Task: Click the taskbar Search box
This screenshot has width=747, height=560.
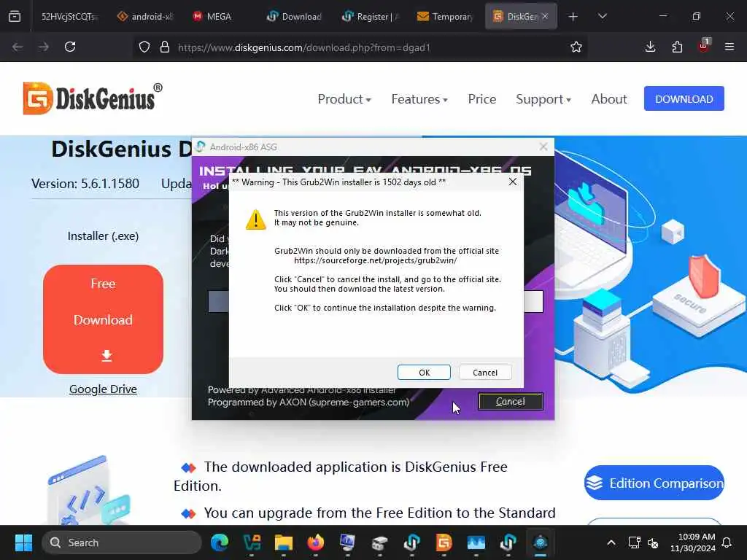Action: (122, 542)
